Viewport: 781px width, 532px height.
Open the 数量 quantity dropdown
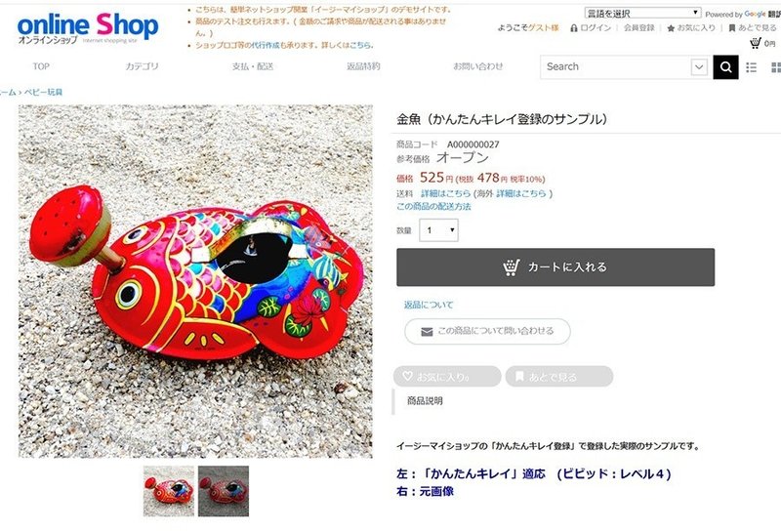438,230
